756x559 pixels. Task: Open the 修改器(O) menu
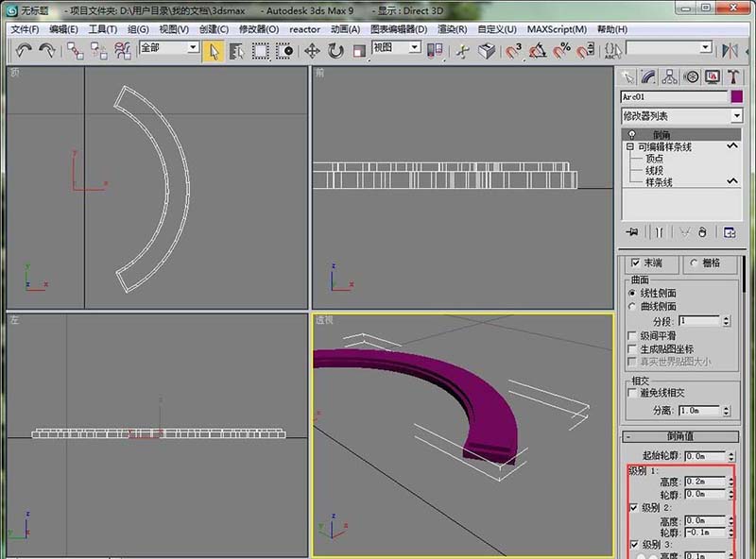click(260, 29)
